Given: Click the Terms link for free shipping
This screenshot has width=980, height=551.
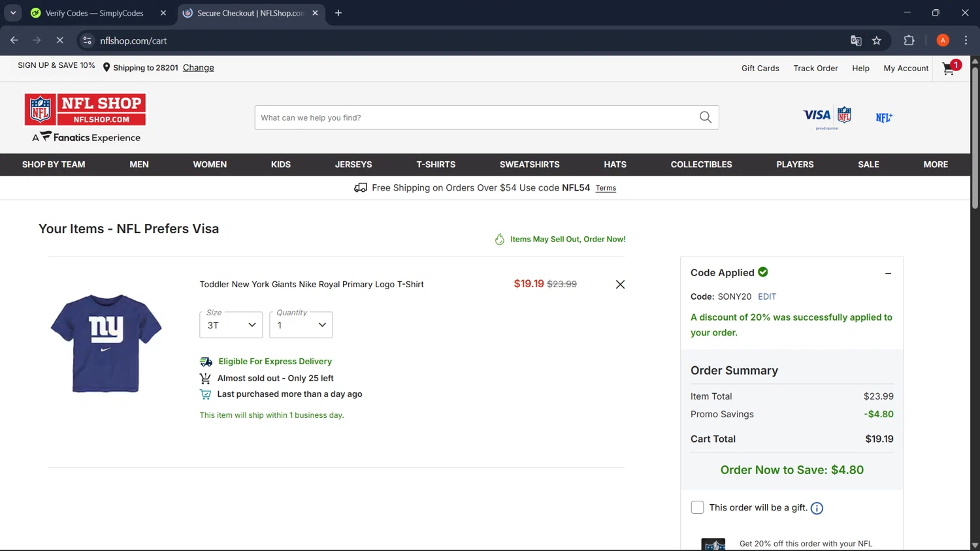Looking at the screenshot, I should [606, 188].
